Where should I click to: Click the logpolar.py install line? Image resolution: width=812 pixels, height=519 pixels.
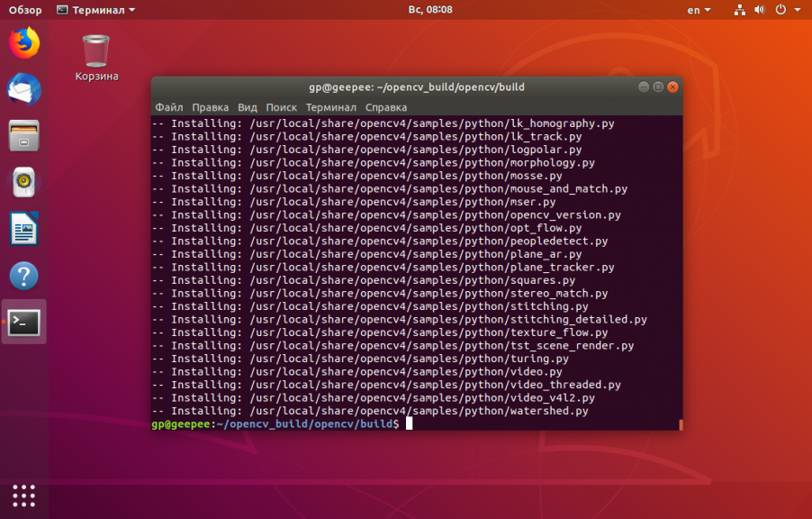[366, 150]
